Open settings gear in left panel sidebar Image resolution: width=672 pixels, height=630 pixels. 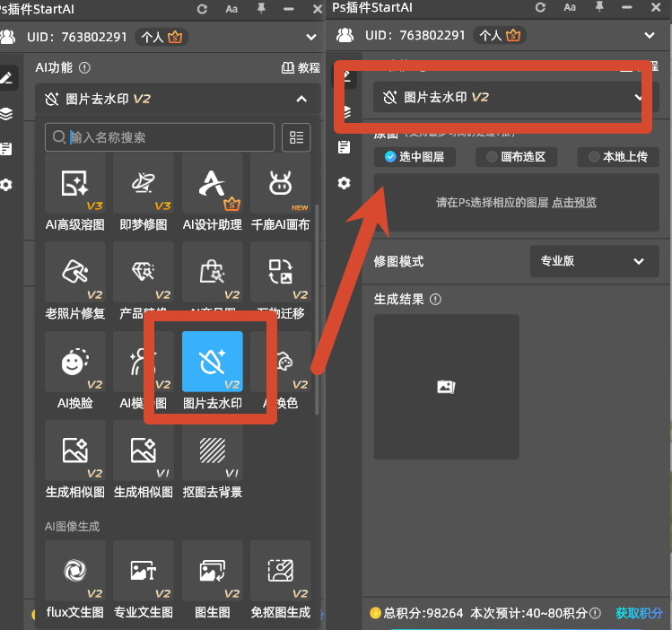pyautogui.click(x=6, y=185)
